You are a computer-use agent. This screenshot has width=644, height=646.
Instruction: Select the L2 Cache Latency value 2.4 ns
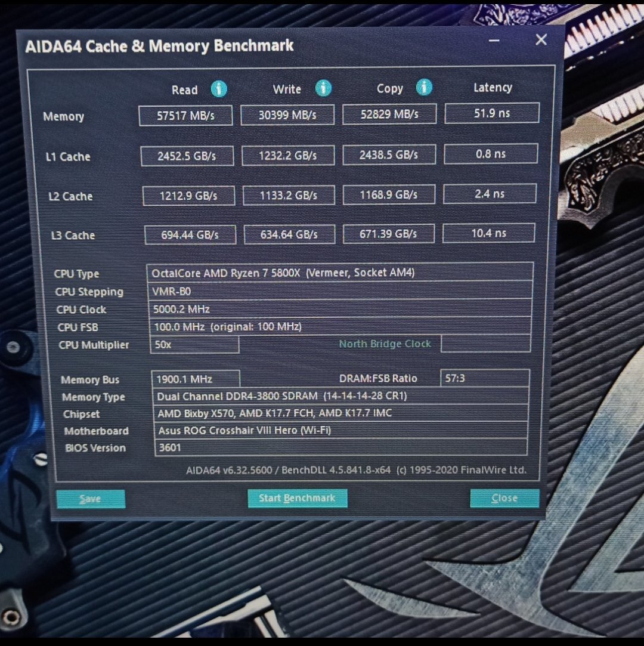490,194
